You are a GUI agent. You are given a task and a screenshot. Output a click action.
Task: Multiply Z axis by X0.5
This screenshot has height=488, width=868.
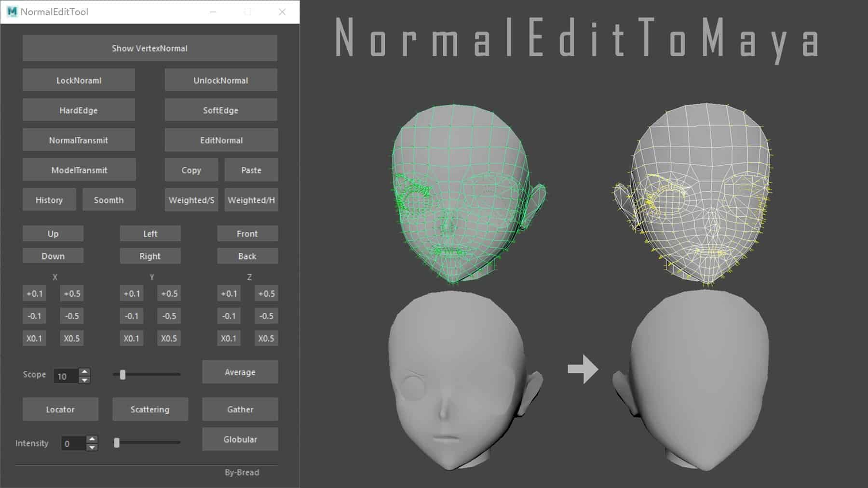point(266,338)
